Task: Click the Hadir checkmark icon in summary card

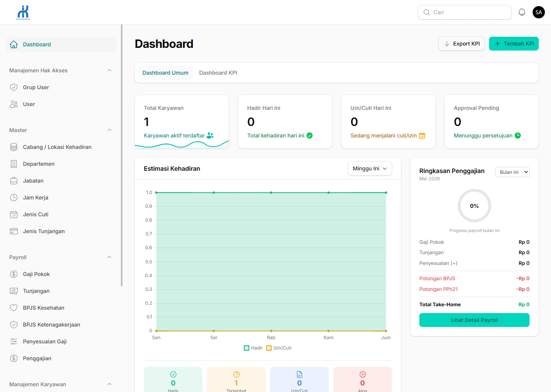Action: pos(173,374)
